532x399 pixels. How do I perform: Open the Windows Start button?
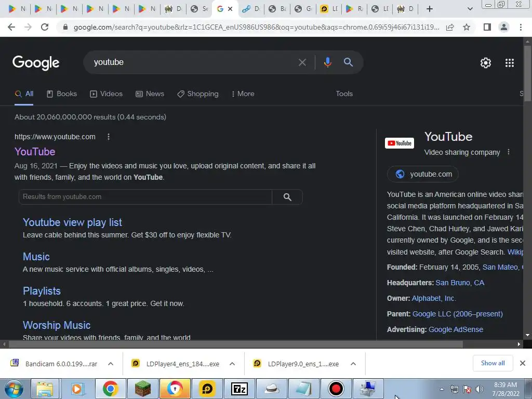pos(14,389)
